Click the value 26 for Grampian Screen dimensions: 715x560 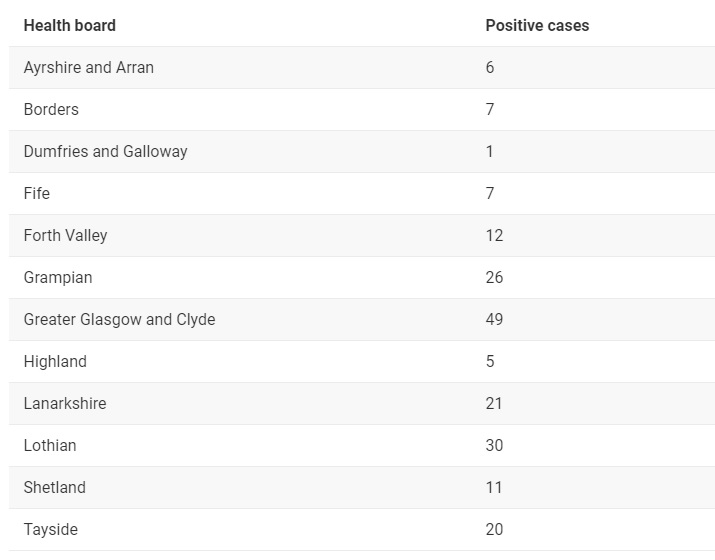click(x=494, y=277)
